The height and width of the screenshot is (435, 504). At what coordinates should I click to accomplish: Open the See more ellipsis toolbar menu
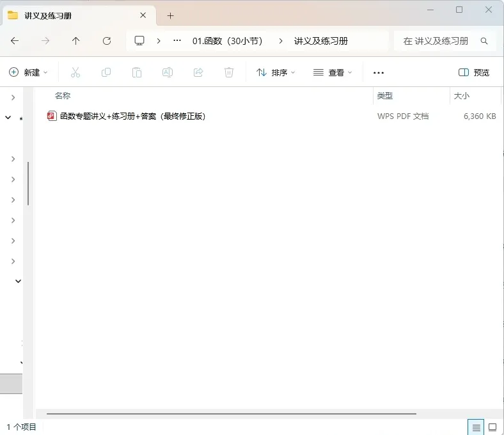(379, 73)
